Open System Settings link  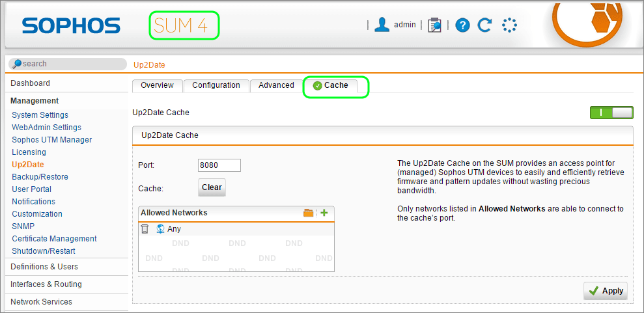(40, 115)
